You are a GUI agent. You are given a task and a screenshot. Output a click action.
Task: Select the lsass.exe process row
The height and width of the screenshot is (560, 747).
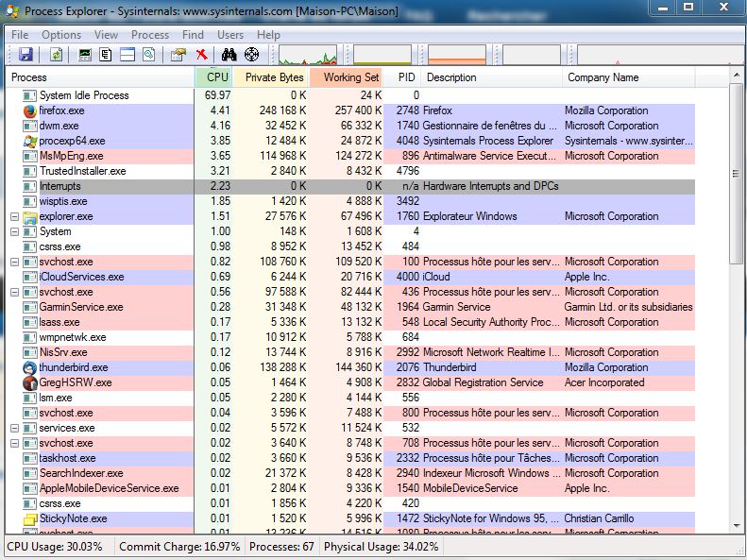(350, 322)
